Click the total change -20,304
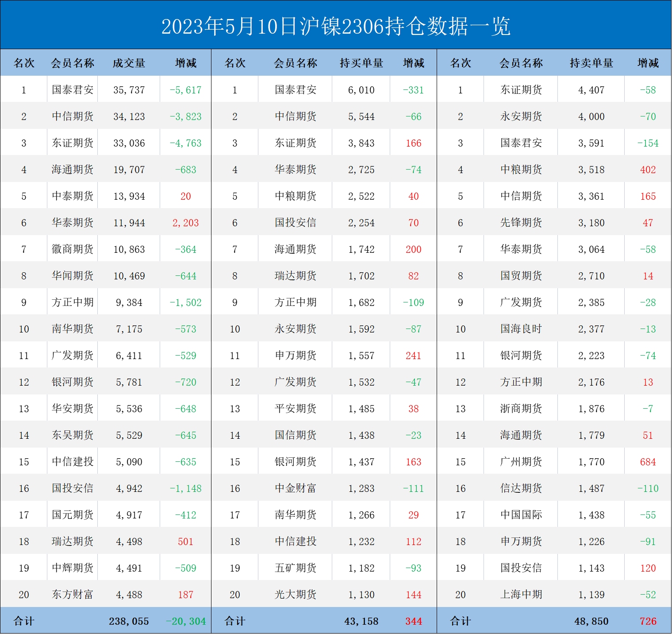 185,621
